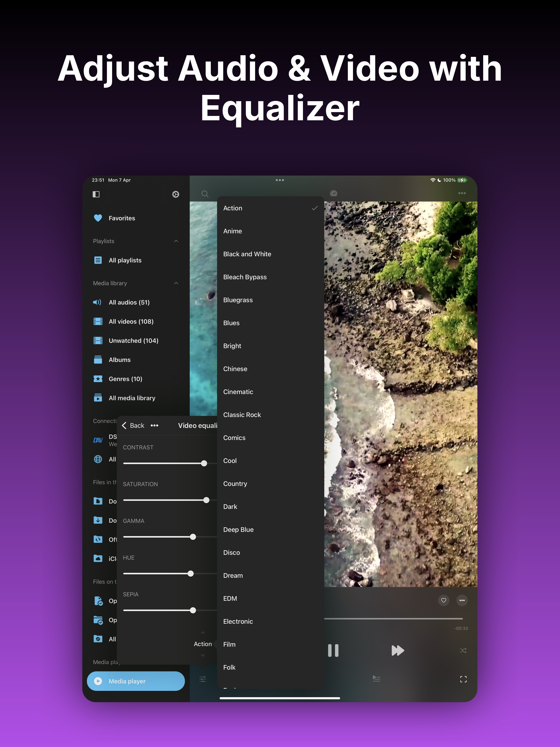Open All videos (108) in sidebar
The width and height of the screenshot is (560, 747).
tap(131, 322)
